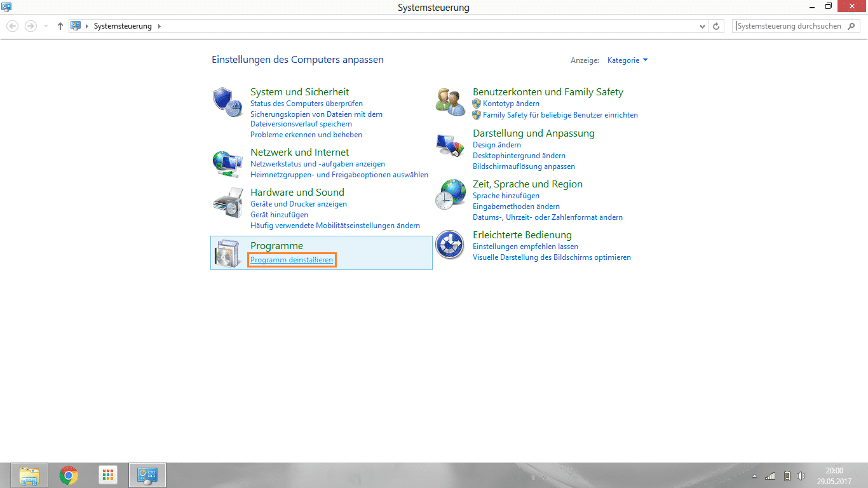Click the Netzwerk und Internet globe icon
Image resolution: width=868 pixels, height=488 pixels.
tap(227, 164)
